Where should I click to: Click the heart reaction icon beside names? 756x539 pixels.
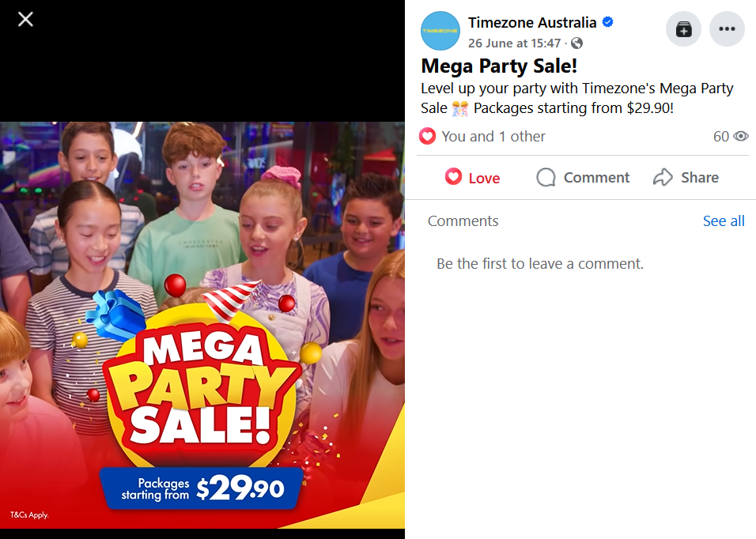pyautogui.click(x=427, y=136)
